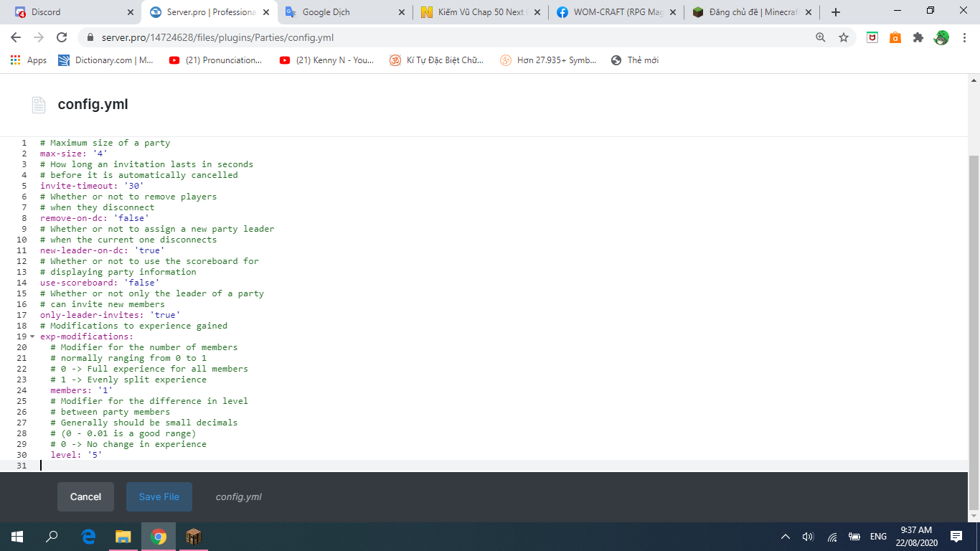Close the Kiếm Vũ Chap 50 tab
The width and height of the screenshot is (980, 551).
[x=537, y=12]
